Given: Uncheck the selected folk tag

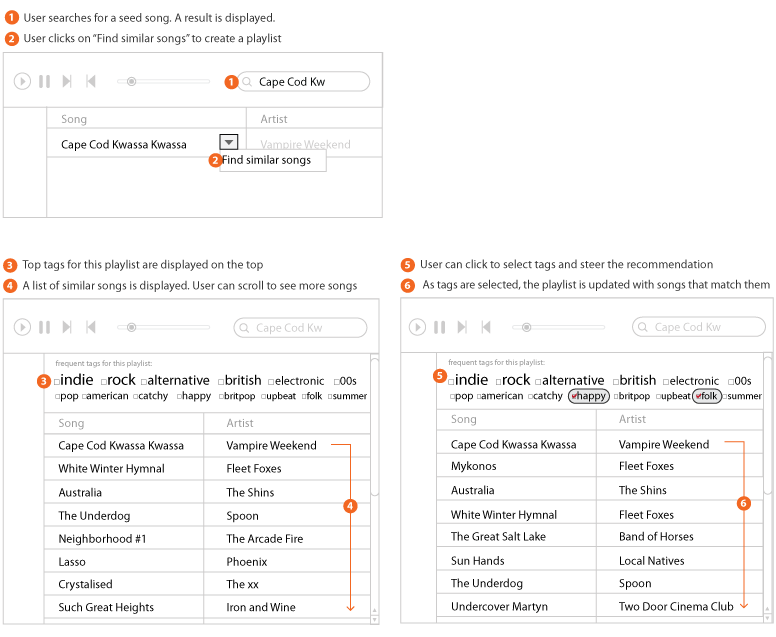Looking at the screenshot, I should (707, 396).
